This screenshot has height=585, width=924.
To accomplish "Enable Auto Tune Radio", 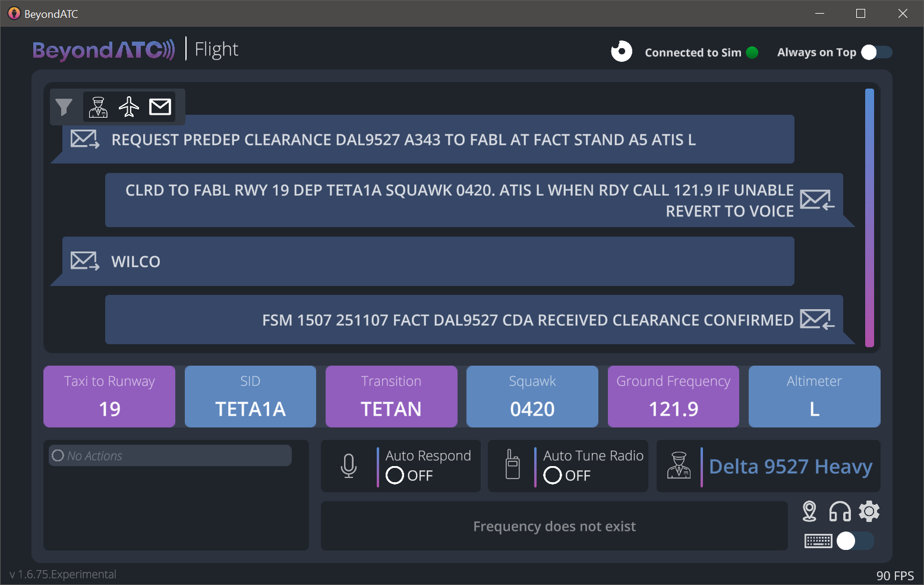I will point(553,476).
